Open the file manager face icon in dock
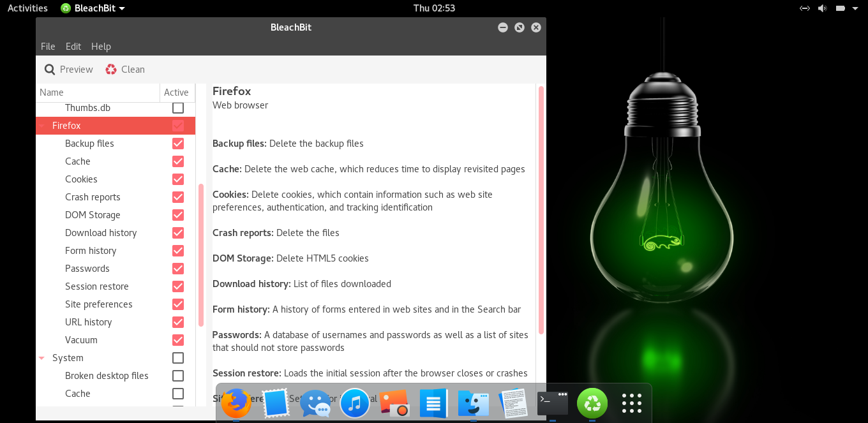 [474, 403]
